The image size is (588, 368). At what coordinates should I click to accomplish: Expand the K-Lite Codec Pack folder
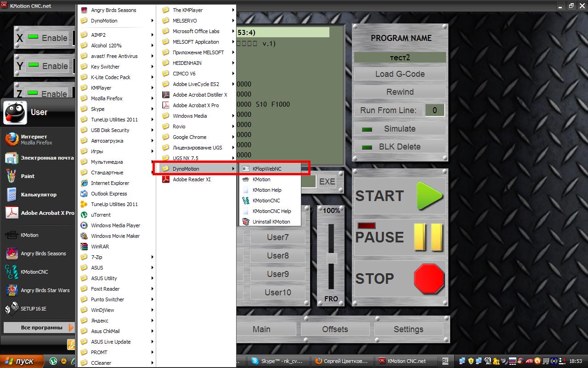117,77
